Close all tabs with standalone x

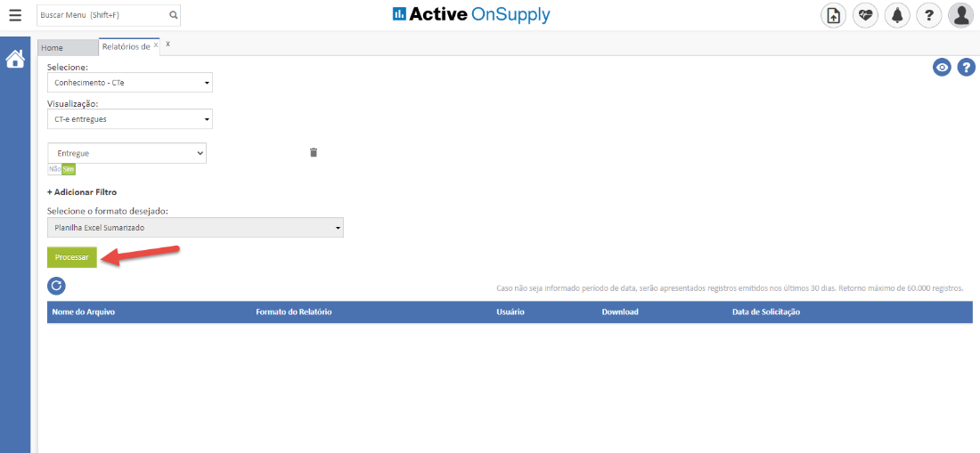click(167, 44)
